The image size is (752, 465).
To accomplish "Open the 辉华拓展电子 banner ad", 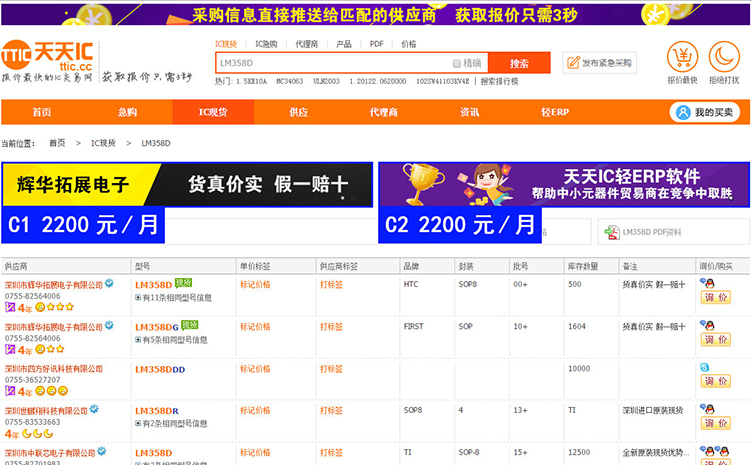I will pos(187,185).
